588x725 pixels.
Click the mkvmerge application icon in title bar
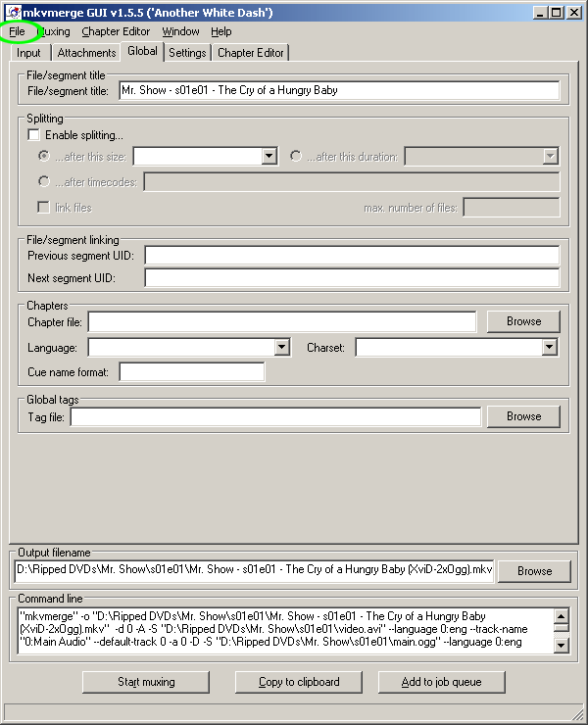[14, 13]
